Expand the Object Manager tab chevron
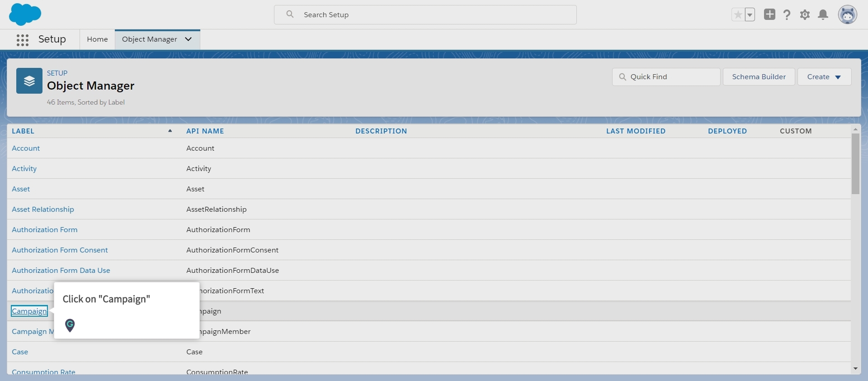The image size is (868, 381). click(189, 39)
